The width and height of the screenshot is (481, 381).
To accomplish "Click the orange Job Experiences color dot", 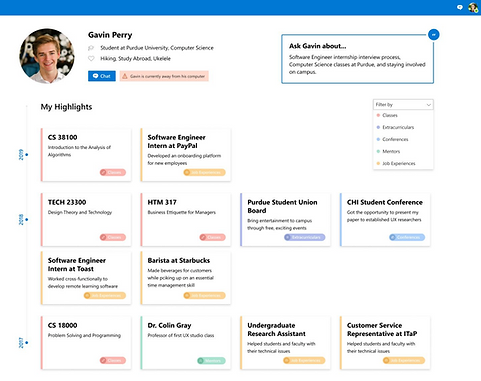I will pyautogui.click(x=378, y=163).
